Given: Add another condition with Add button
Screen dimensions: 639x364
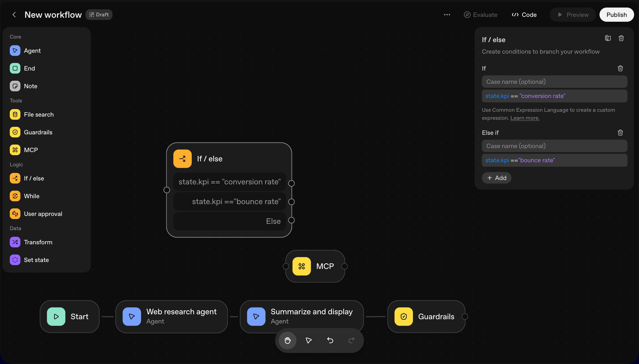Looking at the screenshot, I should (496, 178).
